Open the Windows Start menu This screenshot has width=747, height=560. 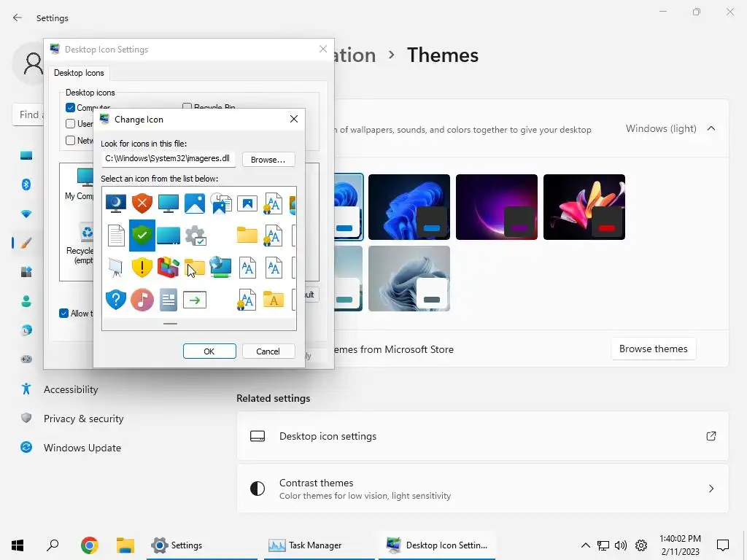pyautogui.click(x=18, y=545)
